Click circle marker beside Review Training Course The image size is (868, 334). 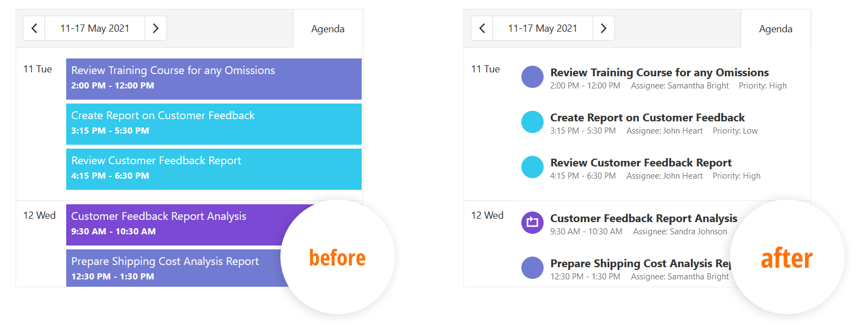tap(532, 77)
